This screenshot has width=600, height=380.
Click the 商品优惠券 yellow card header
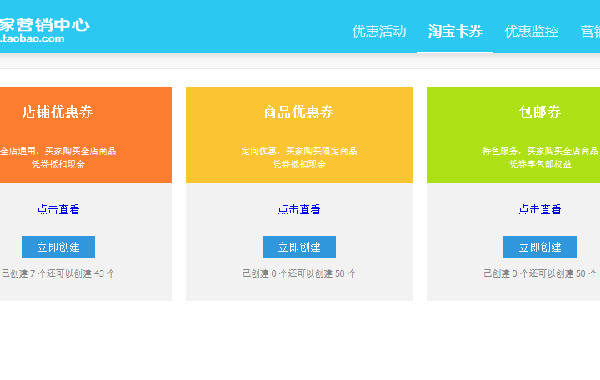[299, 135]
